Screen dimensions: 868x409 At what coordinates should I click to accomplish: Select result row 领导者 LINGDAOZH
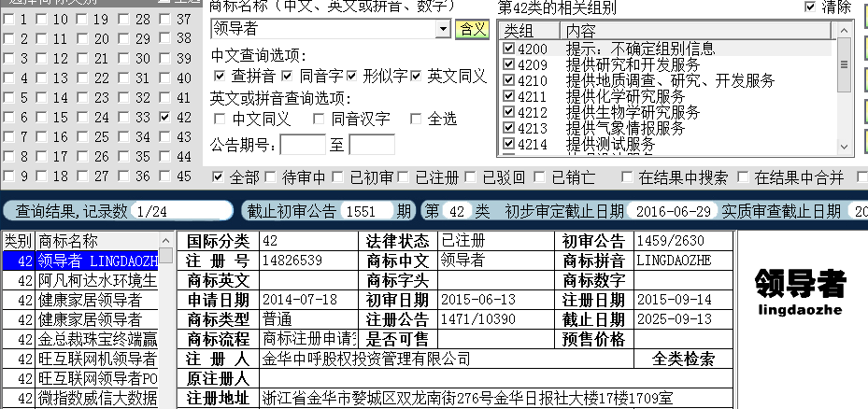(x=81, y=261)
